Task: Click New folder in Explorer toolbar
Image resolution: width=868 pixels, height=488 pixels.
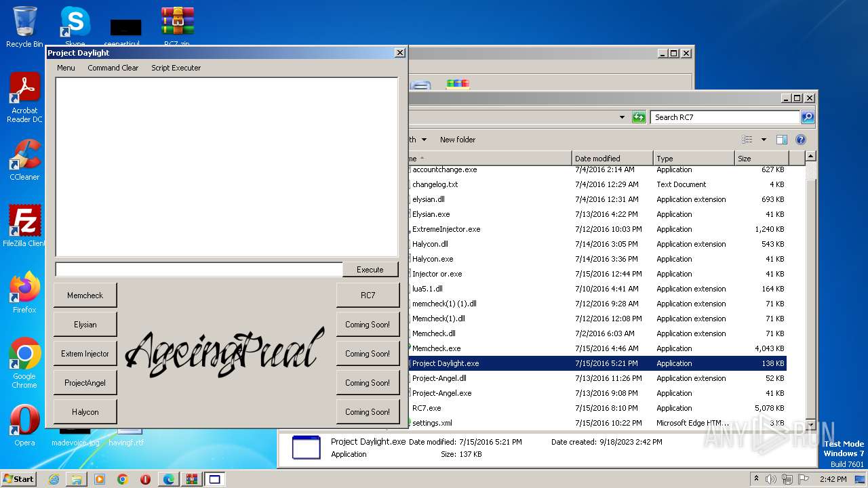Action: coord(458,140)
